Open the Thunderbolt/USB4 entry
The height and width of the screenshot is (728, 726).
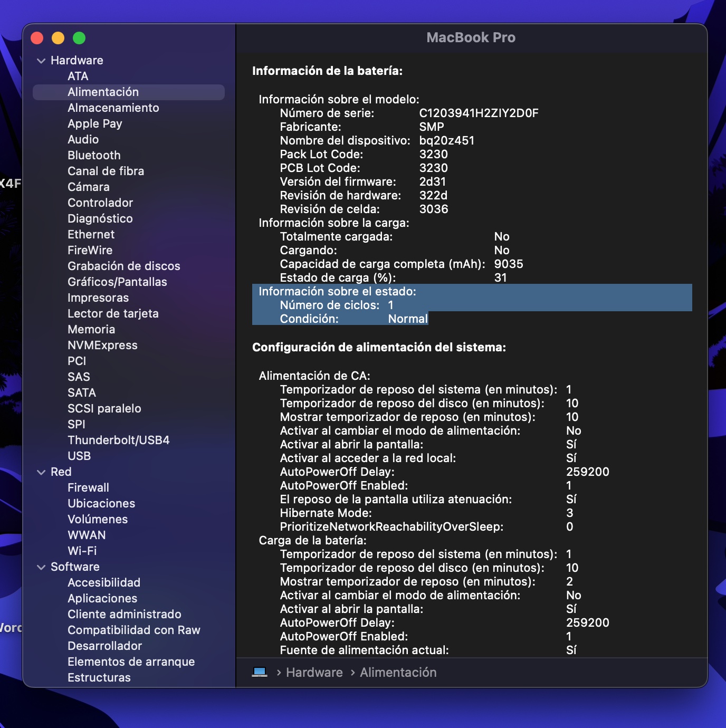tap(118, 440)
